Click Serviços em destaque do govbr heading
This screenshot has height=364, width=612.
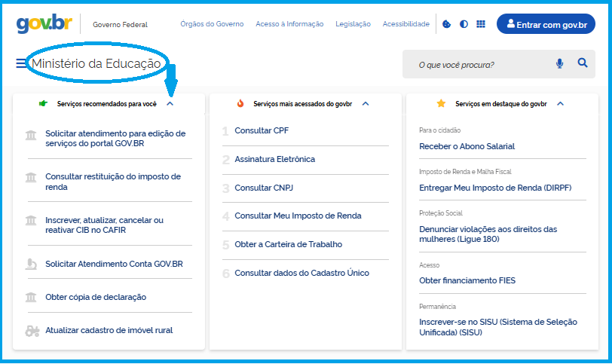[500, 104]
